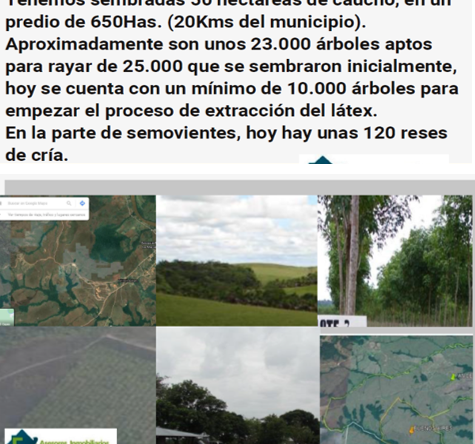Open the map layers thumbnail in map corner
The width and height of the screenshot is (475, 444).
click(7, 317)
